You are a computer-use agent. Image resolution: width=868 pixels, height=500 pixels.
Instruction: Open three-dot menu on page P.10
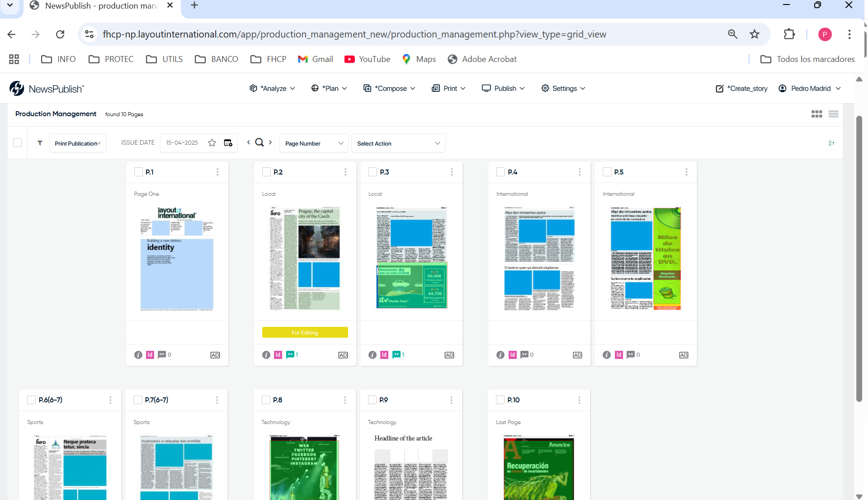(579, 400)
